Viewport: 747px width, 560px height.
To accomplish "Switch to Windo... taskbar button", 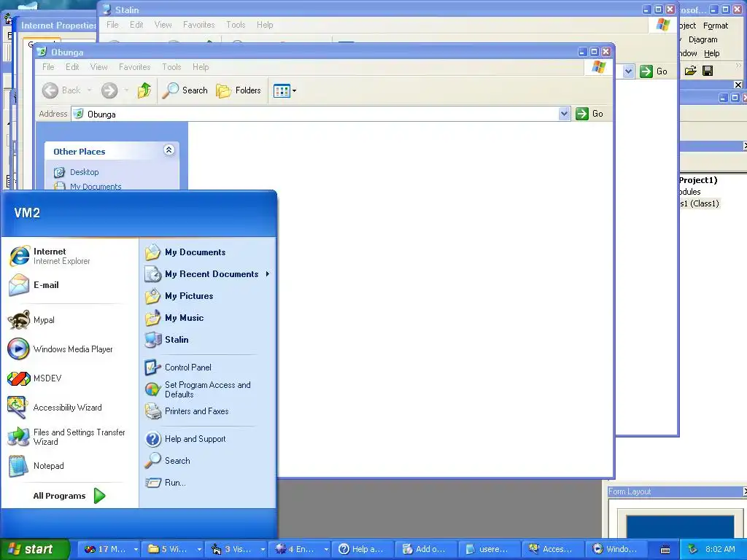I will click(x=617, y=549).
